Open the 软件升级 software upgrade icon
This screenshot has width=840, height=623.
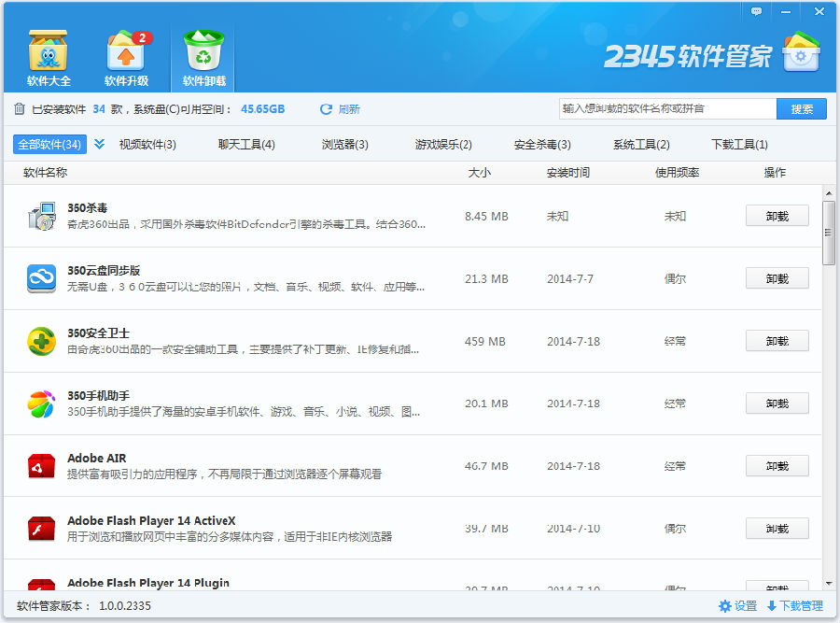[x=126, y=50]
